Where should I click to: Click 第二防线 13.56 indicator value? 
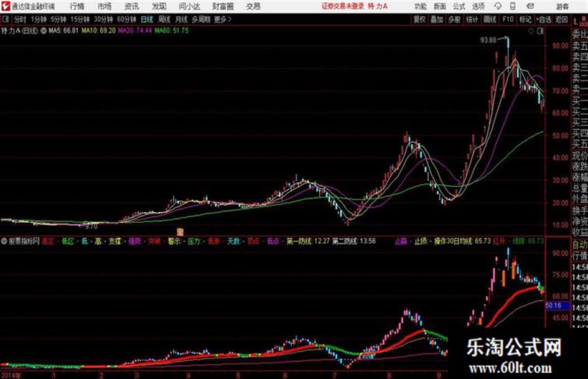coord(353,241)
